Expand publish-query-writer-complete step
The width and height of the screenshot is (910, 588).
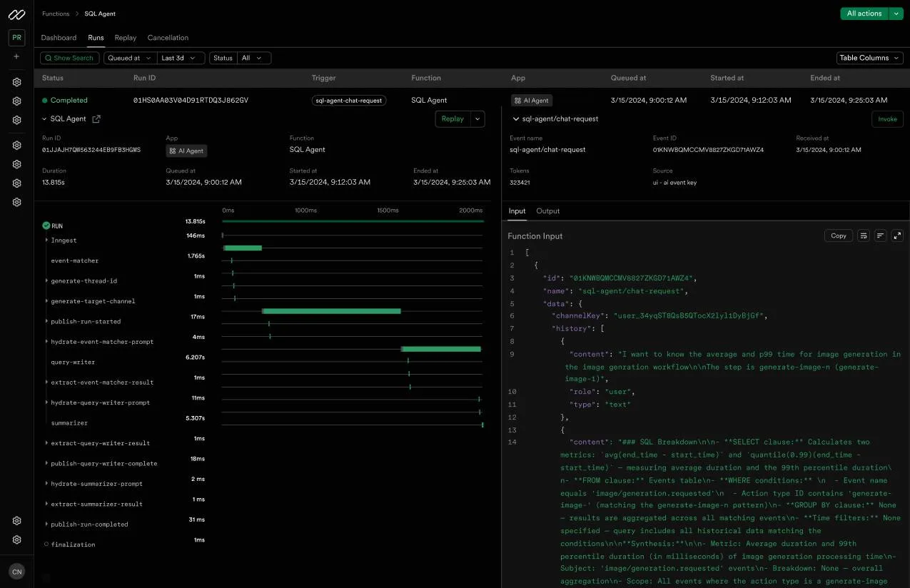tap(47, 464)
